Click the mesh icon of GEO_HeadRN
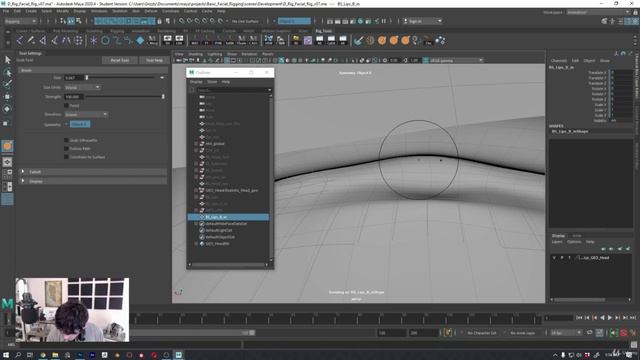This screenshot has height=360, width=640. [202, 244]
